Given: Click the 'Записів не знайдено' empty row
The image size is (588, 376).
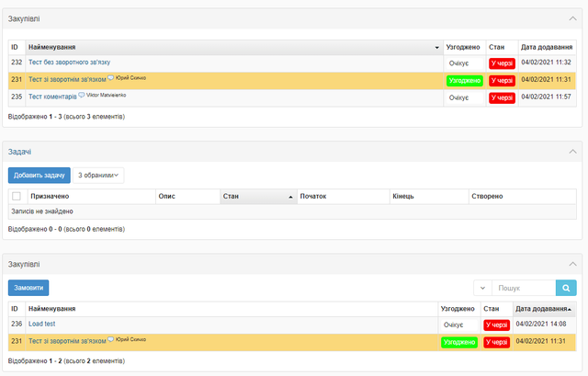Looking at the screenshot, I should pos(292,211).
